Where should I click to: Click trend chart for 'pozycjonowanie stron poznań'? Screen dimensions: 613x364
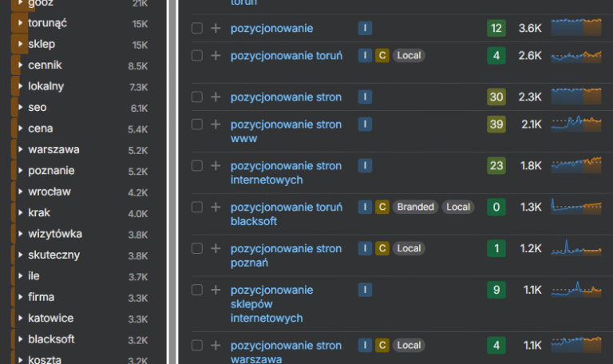click(575, 249)
